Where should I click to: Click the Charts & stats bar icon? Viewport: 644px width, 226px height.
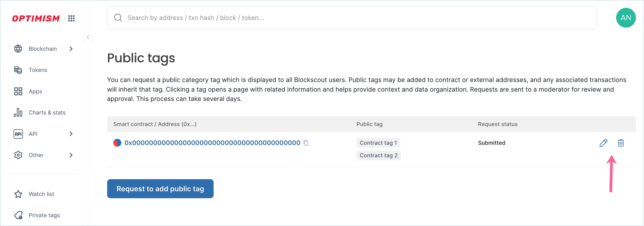(18, 112)
